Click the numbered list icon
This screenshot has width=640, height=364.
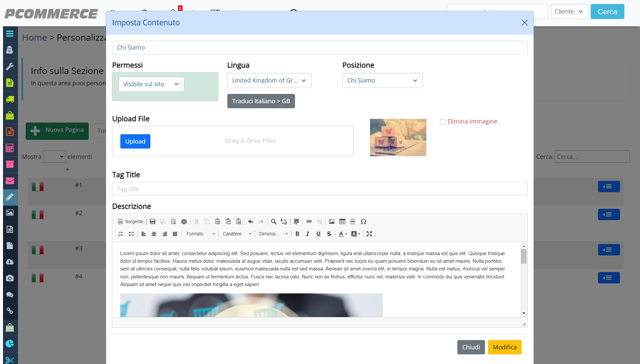click(121, 234)
